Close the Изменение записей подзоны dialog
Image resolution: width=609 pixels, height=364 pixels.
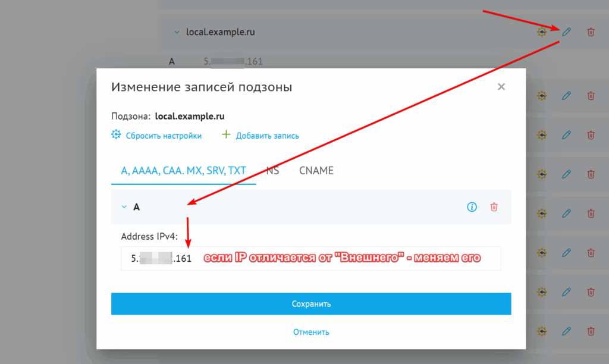click(x=501, y=87)
